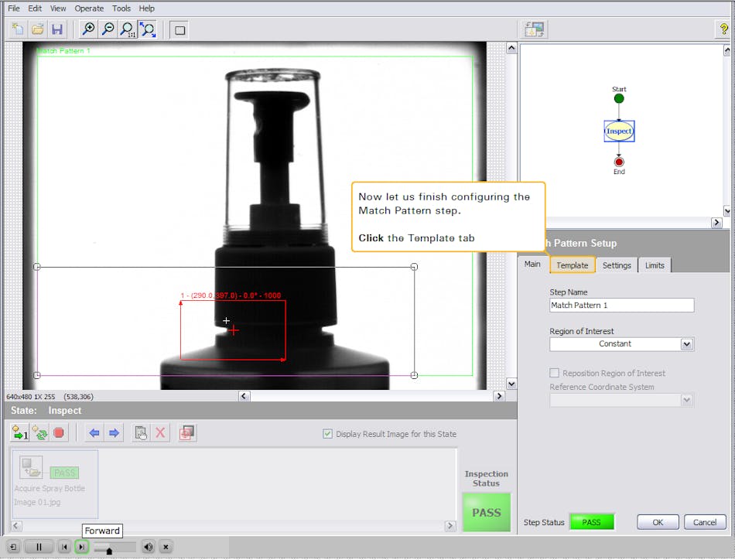Select the Zoom In magnifier tool
The image size is (735, 560).
tap(89, 29)
